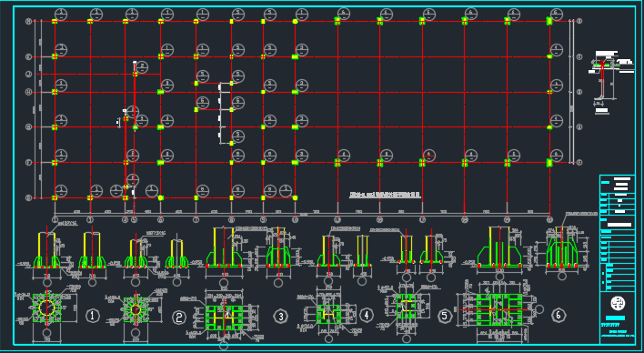Click the circular base plate plan beside marker 1
This screenshot has height=353, width=644.
click(x=46, y=308)
